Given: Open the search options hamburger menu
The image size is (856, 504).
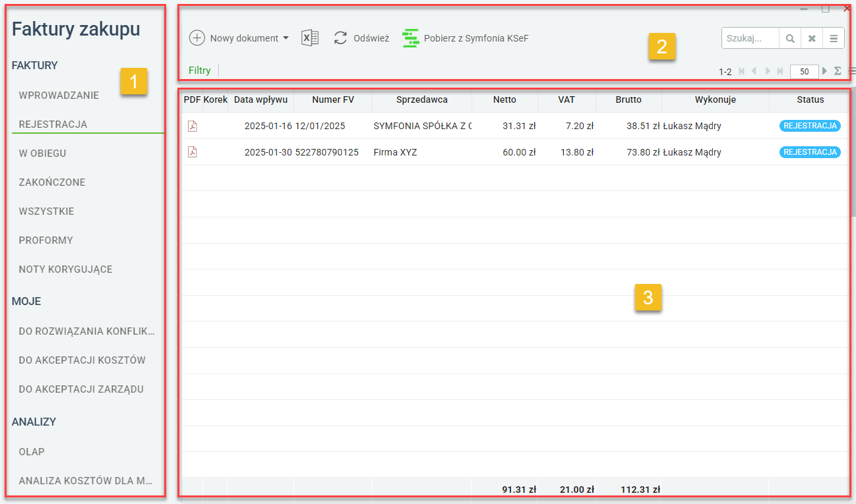Looking at the screenshot, I should pyautogui.click(x=834, y=39).
